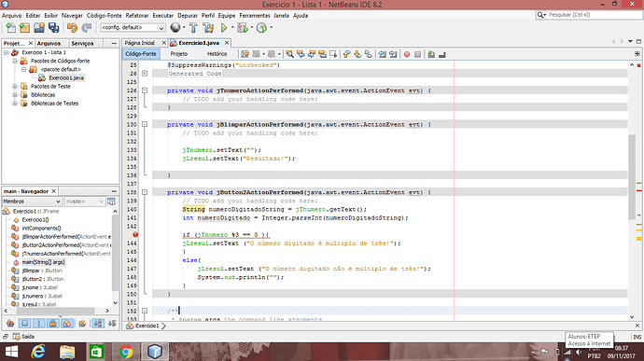This screenshot has width=644, height=361.
Task: Expand Pacotes de Teste tree node
Action: 15,86
